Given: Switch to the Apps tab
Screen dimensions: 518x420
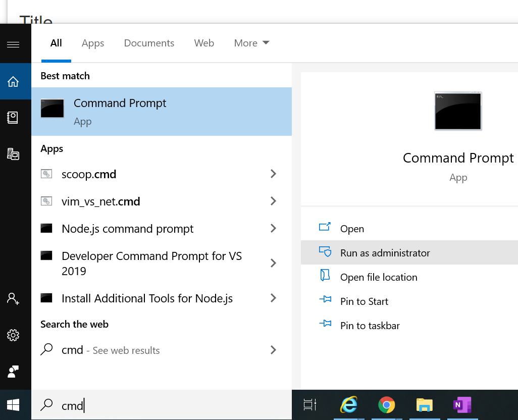Looking at the screenshot, I should pos(93,43).
